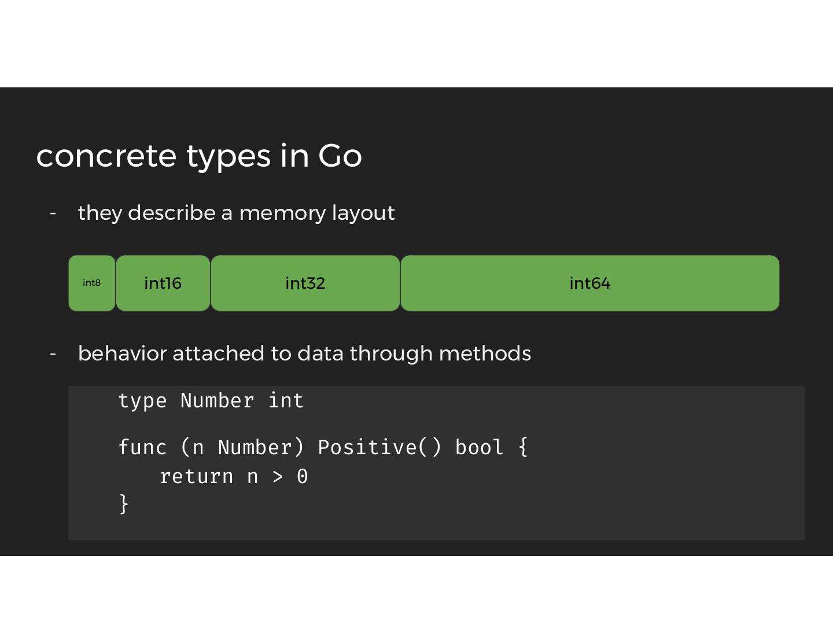833x644 pixels.
Task: Click the opening curly brace after bool
Action: 523,447
